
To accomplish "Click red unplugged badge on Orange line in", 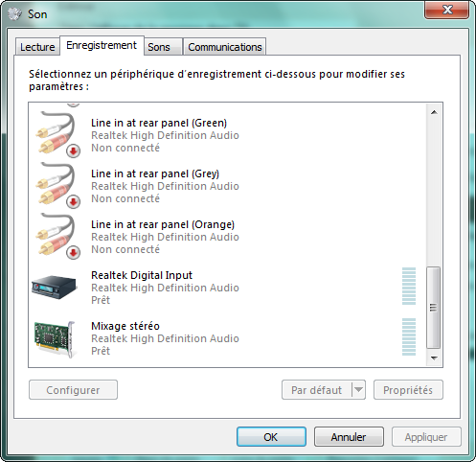I will (73, 253).
